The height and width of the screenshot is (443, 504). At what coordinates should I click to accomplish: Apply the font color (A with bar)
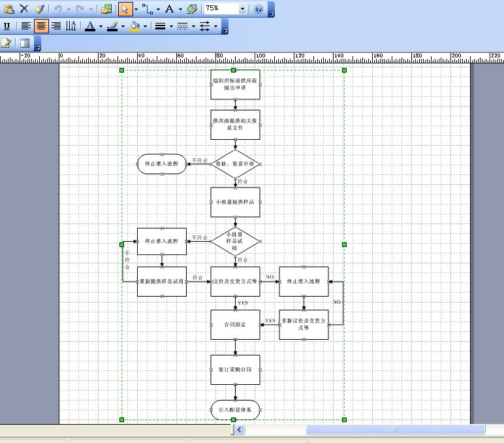[x=90, y=26]
